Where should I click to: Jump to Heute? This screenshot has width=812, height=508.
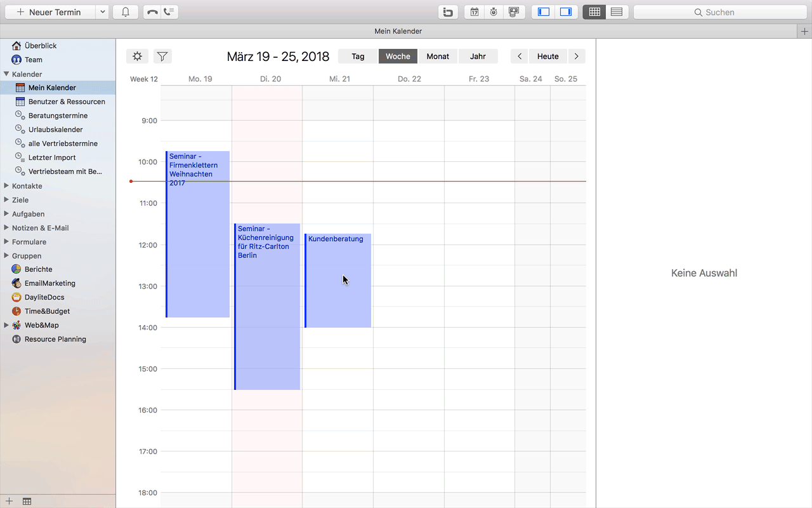pyautogui.click(x=548, y=57)
